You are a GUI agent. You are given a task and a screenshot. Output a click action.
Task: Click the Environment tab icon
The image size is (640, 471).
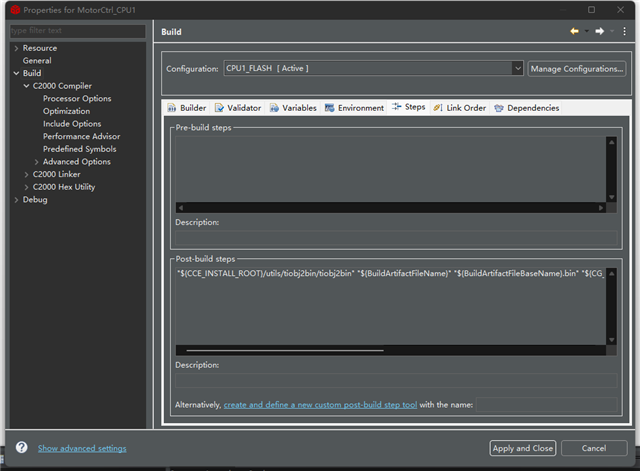[x=329, y=108]
